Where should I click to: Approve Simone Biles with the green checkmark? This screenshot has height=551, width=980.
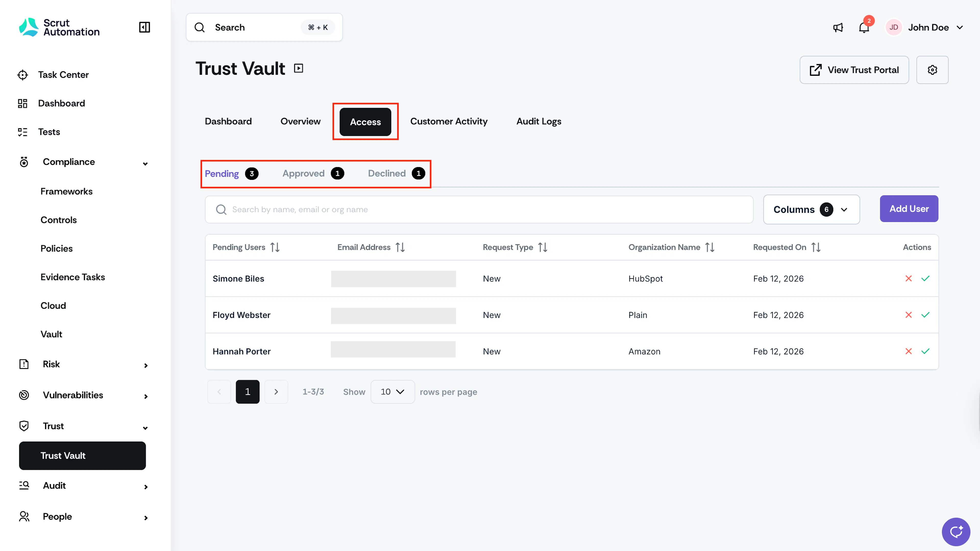tap(925, 278)
